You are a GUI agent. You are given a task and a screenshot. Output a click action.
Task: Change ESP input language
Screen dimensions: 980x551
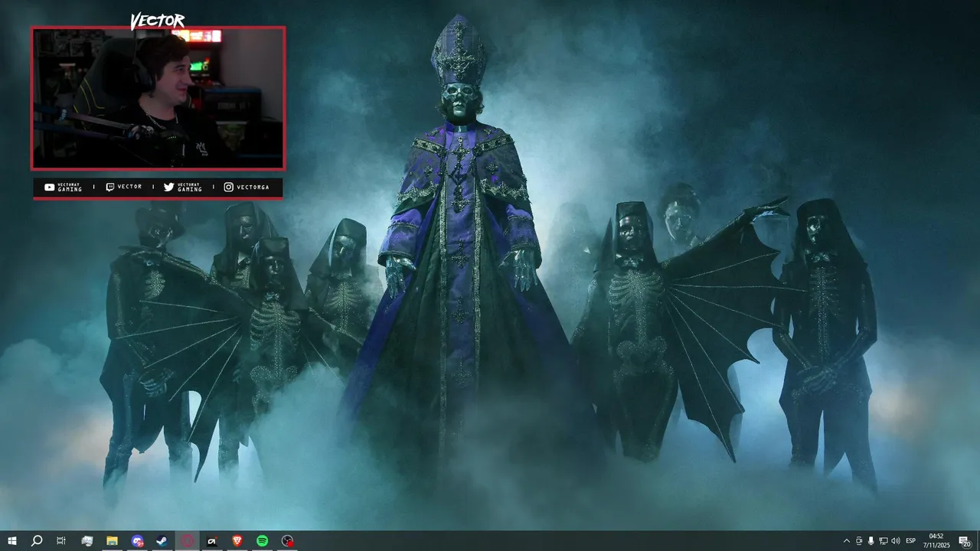tap(911, 541)
